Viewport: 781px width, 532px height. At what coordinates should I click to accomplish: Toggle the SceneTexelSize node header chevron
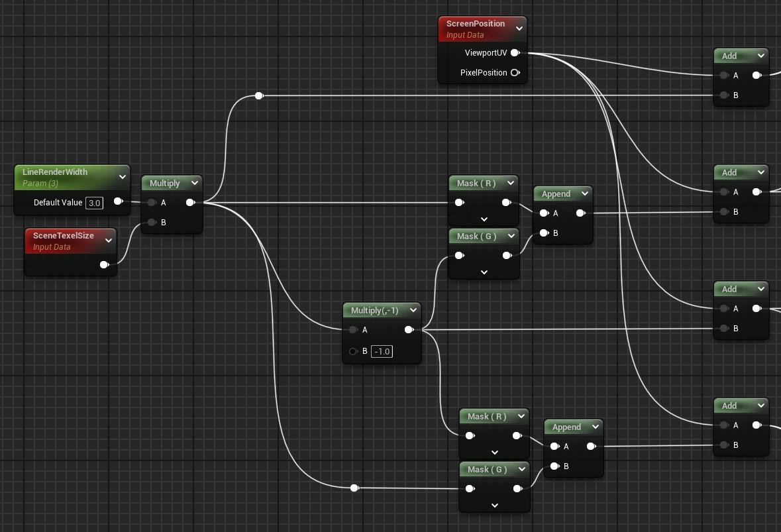(109, 240)
